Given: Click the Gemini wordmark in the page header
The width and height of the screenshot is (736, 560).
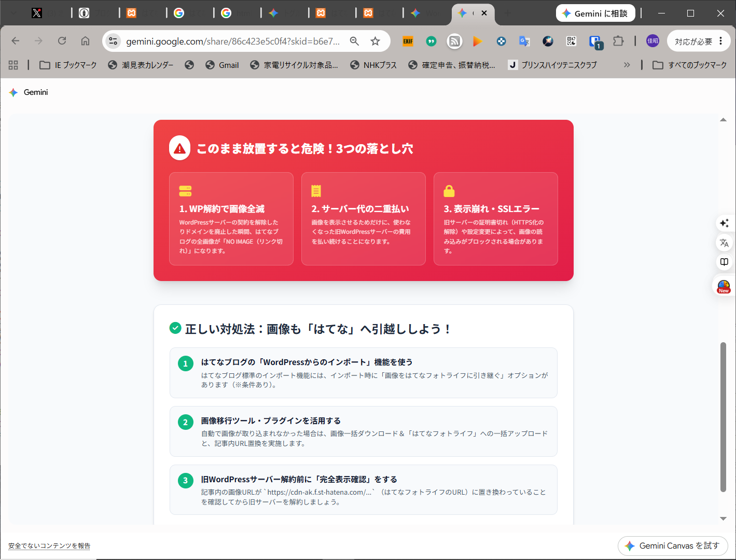Looking at the screenshot, I should pos(36,92).
